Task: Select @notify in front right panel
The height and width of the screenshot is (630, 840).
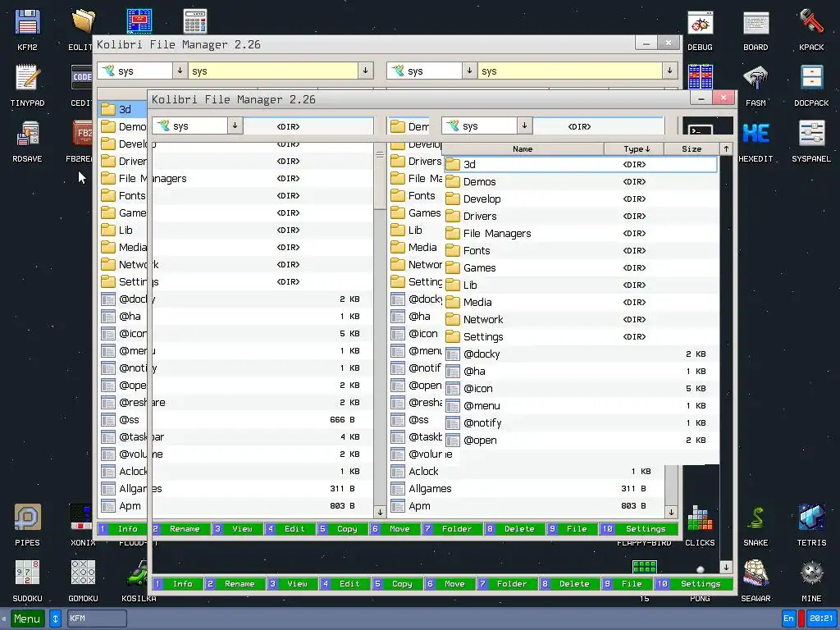Action: tap(582, 423)
